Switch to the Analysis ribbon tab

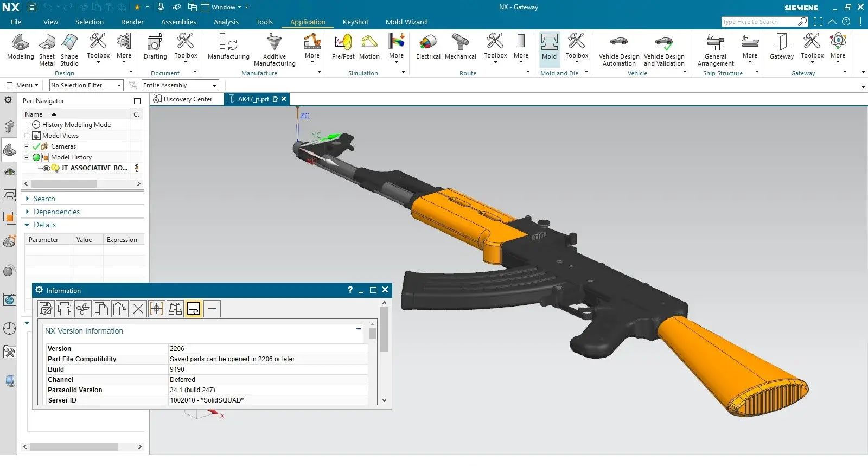coord(226,22)
